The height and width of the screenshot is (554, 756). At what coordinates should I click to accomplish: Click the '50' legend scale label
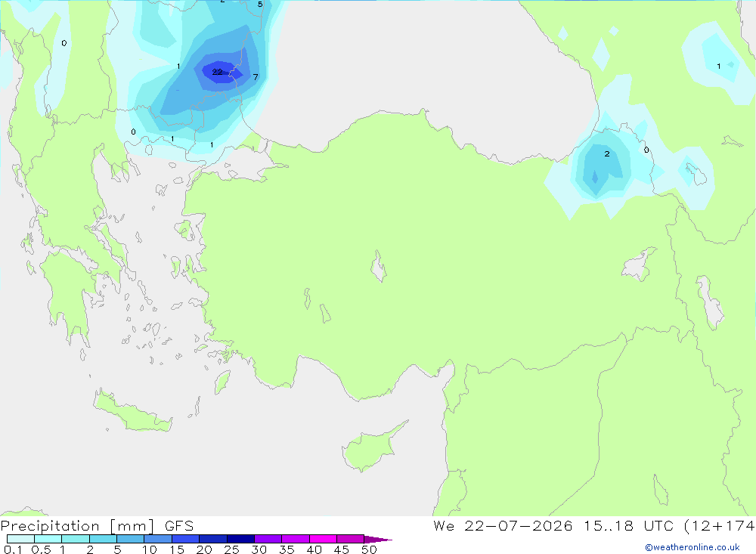(x=370, y=549)
